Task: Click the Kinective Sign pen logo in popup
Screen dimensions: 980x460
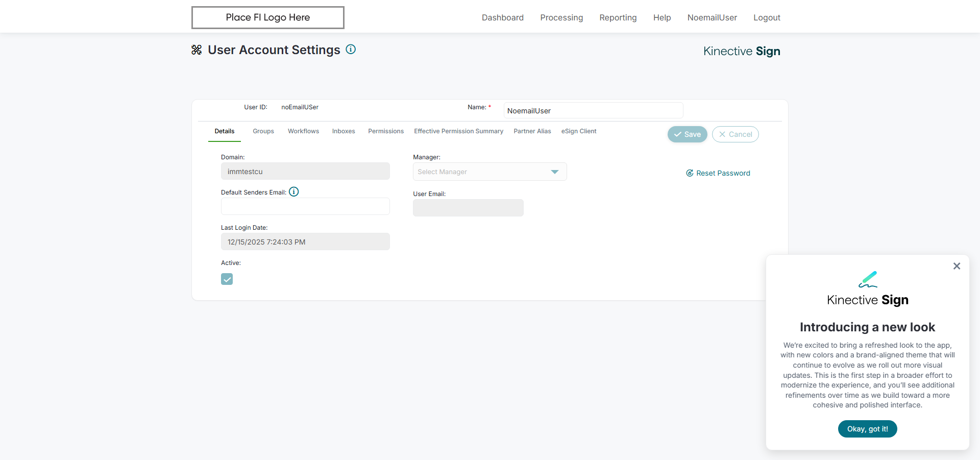Action: pyautogui.click(x=868, y=280)
